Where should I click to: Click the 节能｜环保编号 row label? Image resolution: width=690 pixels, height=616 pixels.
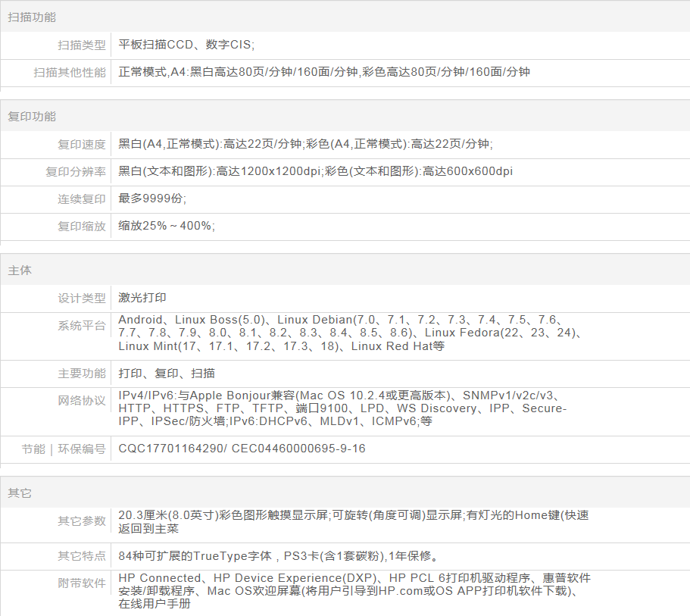64,449
